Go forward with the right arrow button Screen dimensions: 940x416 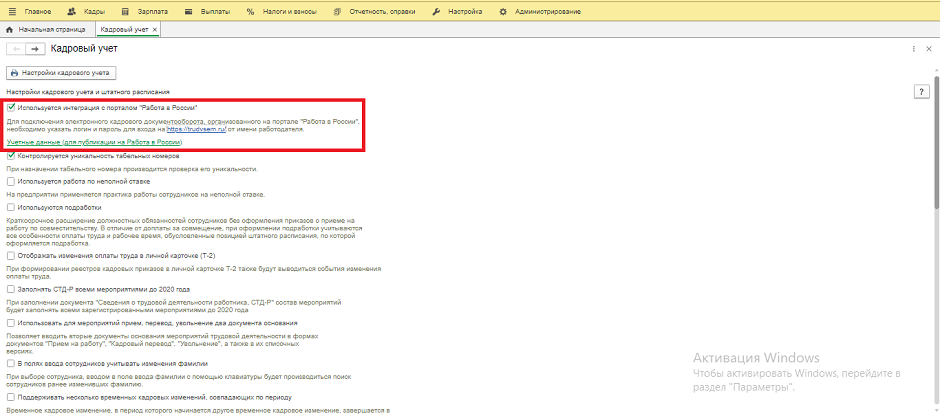pos(35,49)
